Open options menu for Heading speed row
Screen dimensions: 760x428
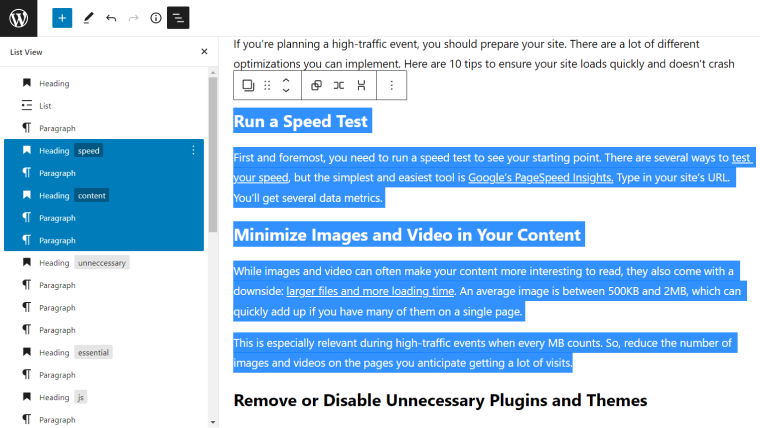(x=193, y=150)
